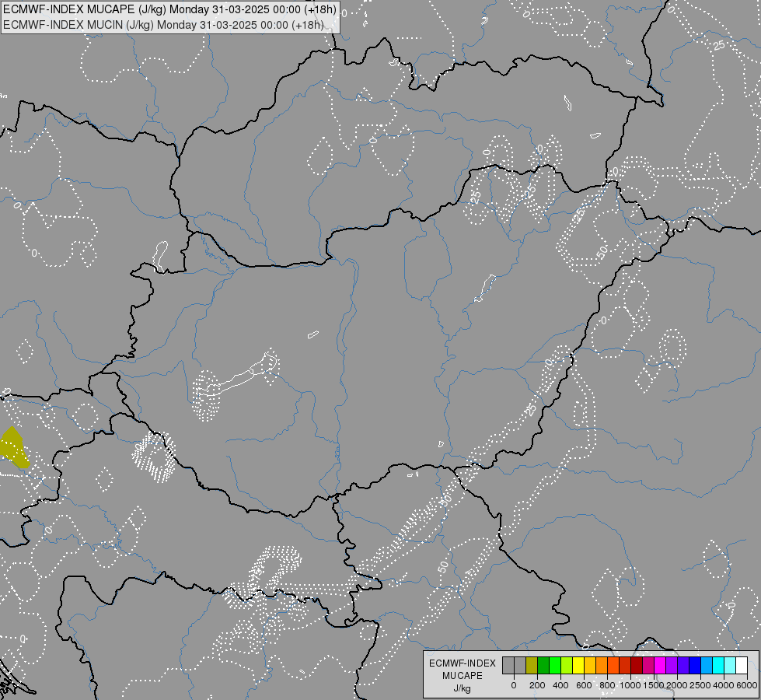
Task: Click the legend label '600'
Action: pos(584,685)
